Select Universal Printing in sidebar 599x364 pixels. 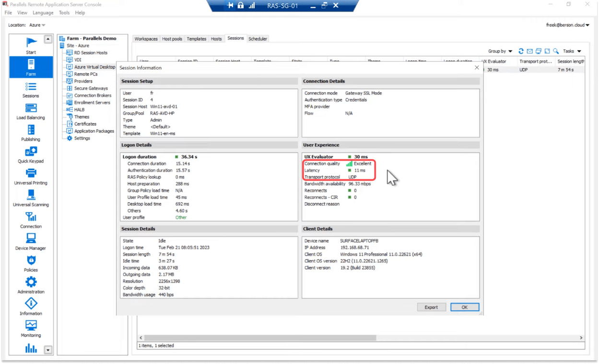[x=31, y=176]
